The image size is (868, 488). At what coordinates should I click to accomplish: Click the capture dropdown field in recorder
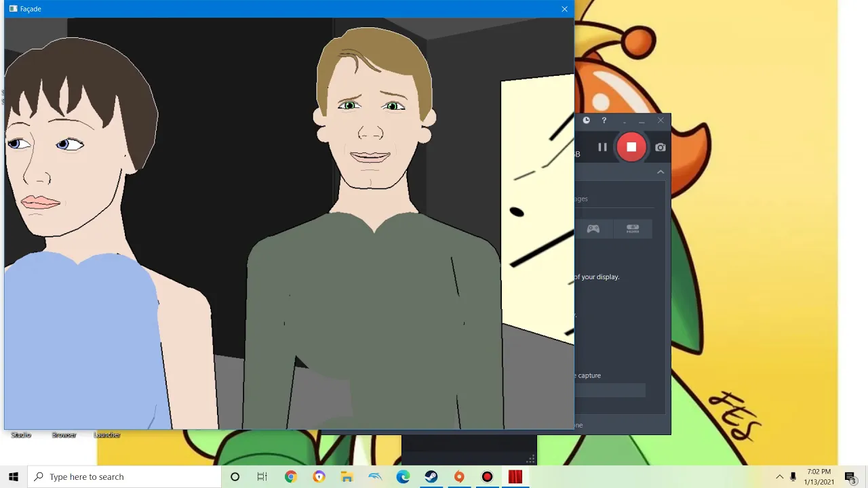pos(610,390)
